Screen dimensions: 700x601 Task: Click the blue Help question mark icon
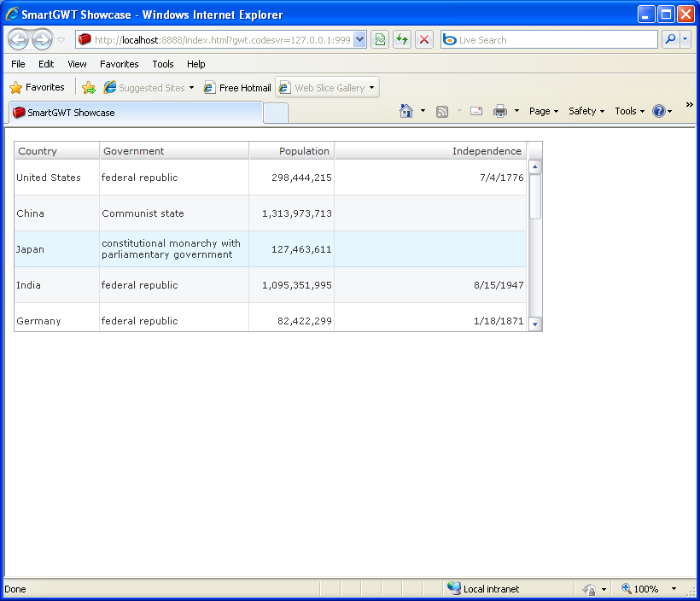click(x=659, y=111)
